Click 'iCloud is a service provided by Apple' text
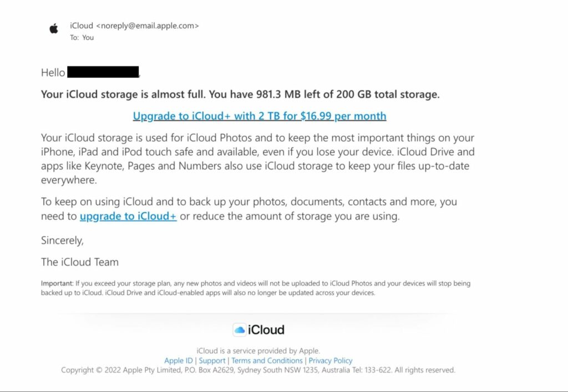This screenshot has height=392, width=568. click(x=258, y=350)
